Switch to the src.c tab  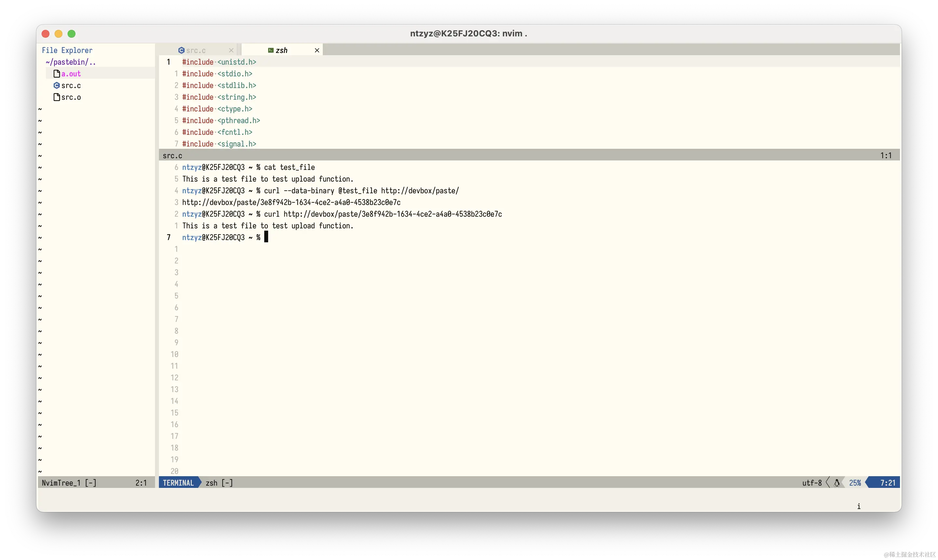pyautogui.click(x=196, y=50)
